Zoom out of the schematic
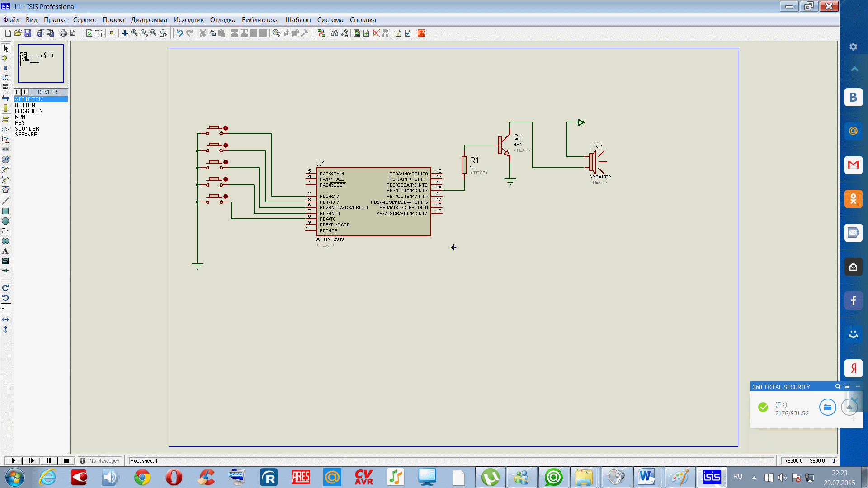Image resolution: width=868 pixels, height=488 pixels. pyautogui.click(x=144, y=33)
